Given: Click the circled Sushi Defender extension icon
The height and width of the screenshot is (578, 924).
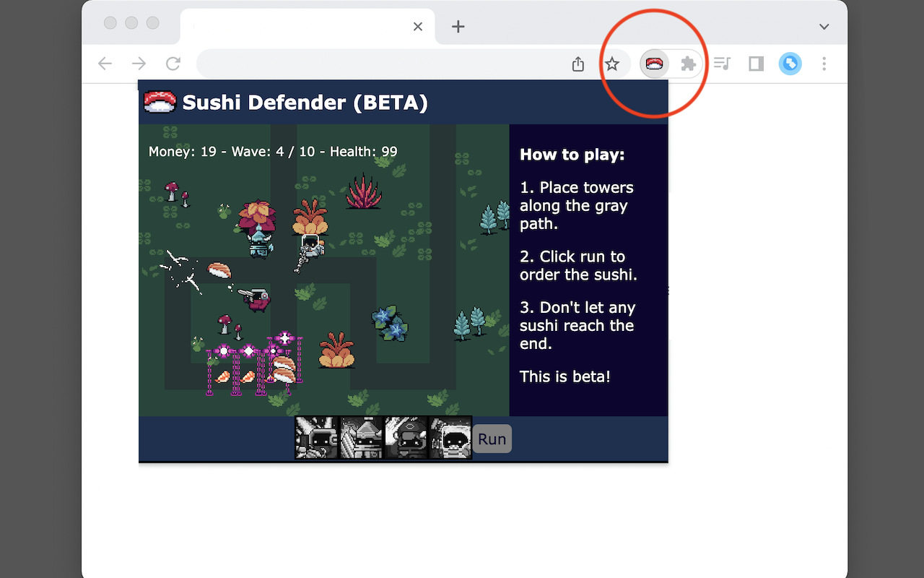Looking at the screenshot, I should pos(653,64).
